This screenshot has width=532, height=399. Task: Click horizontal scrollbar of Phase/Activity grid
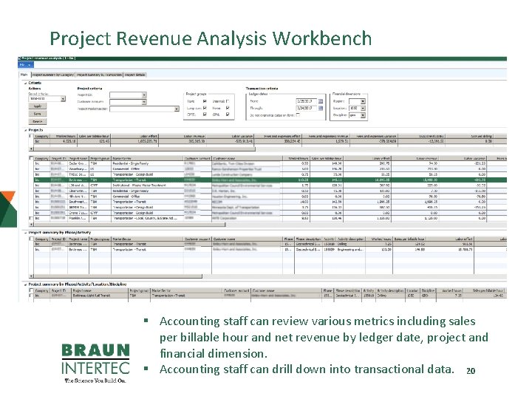(x=117, y=276)
